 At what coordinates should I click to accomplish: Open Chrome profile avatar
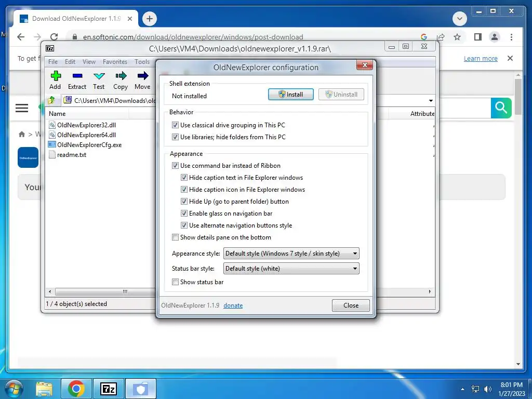(x=495, y=37)
